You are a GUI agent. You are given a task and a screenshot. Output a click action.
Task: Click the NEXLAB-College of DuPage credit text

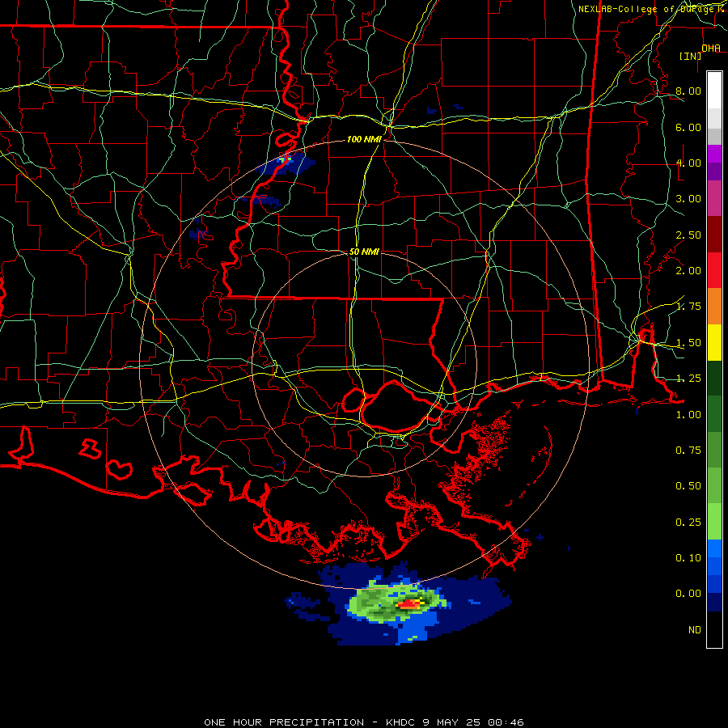tap(645, 9)
